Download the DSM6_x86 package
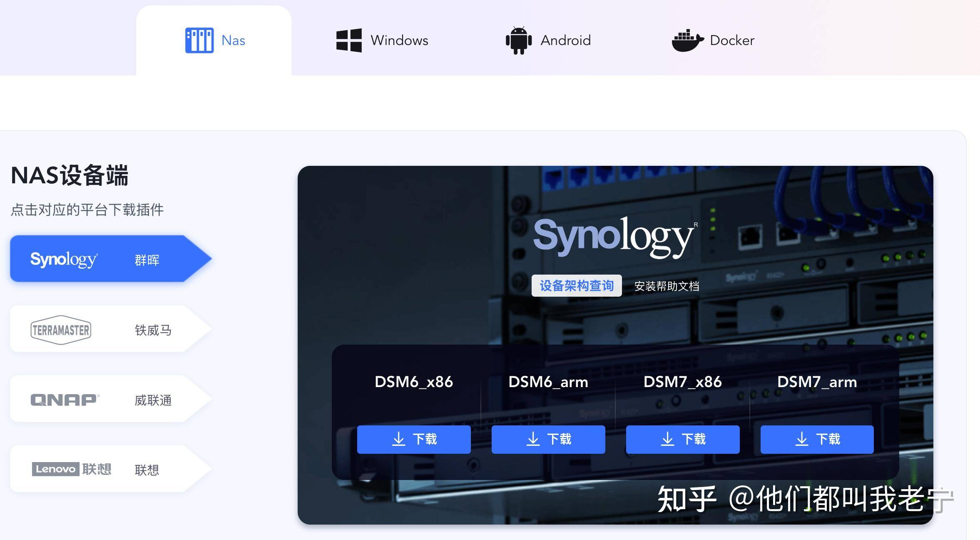This screenshot has height=540, width=980. [x=414, y=439]
